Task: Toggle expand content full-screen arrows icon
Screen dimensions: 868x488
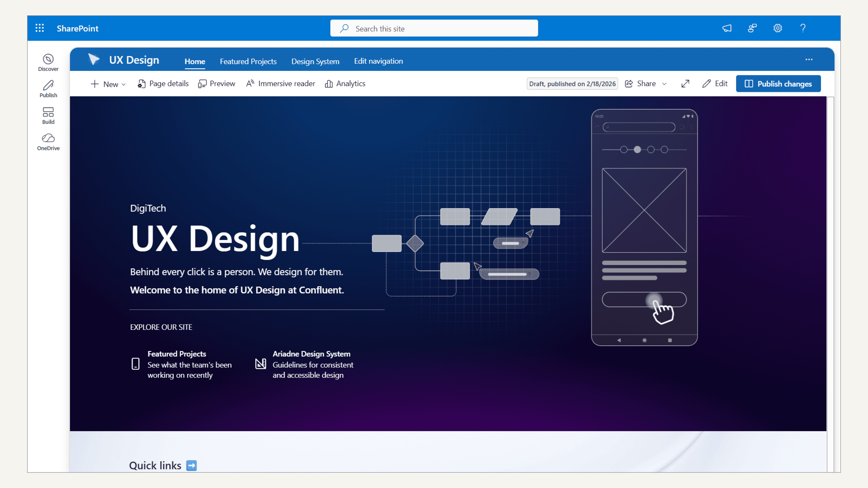Action: coord(685,84)
